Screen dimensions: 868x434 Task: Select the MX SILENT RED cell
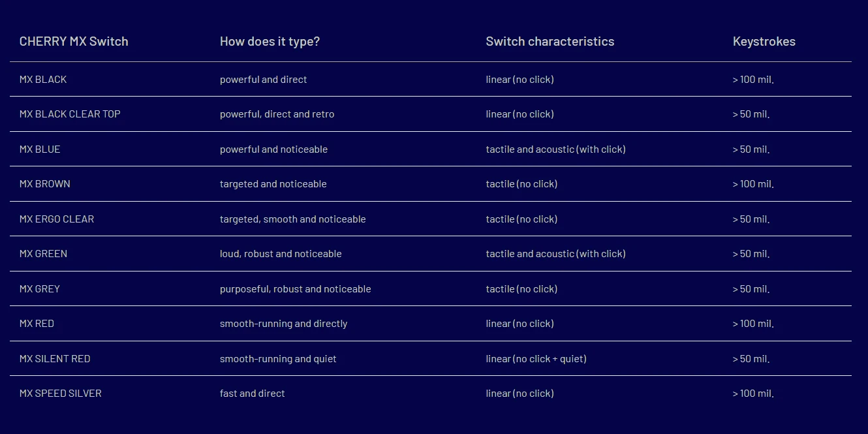(55, 359)
